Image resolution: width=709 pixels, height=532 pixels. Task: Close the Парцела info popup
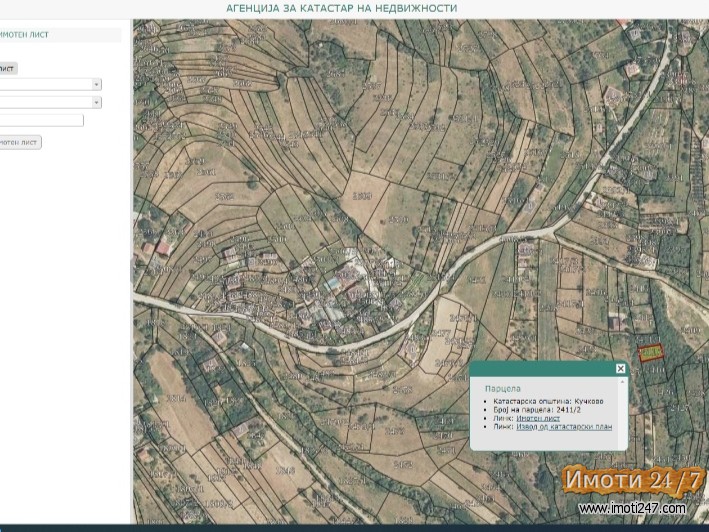[620, 369]
